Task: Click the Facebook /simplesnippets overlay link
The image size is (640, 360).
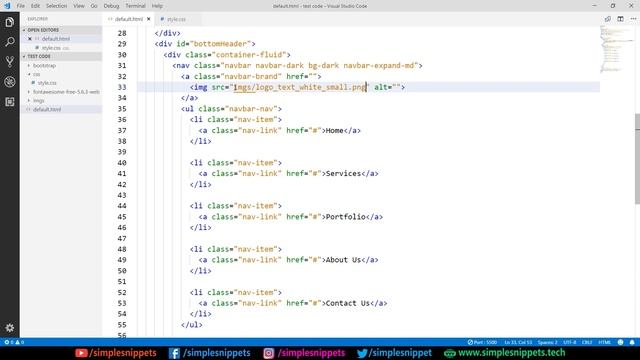Action: click(x=209, y=353)
